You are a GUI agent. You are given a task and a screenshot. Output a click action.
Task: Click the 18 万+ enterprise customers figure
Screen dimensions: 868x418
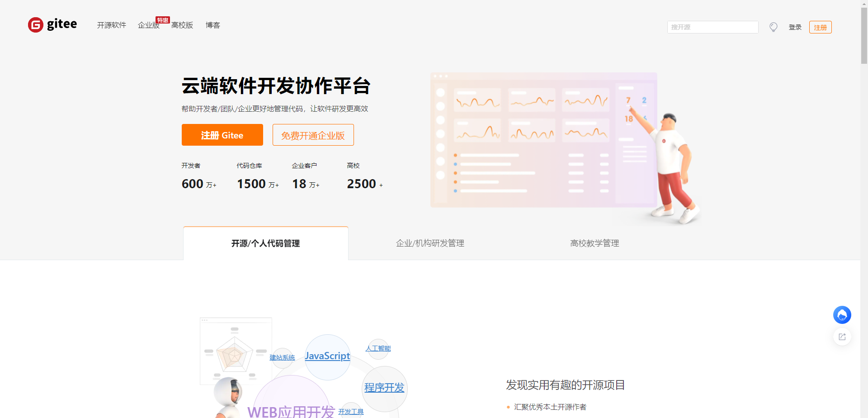click(x=306, y=184)
